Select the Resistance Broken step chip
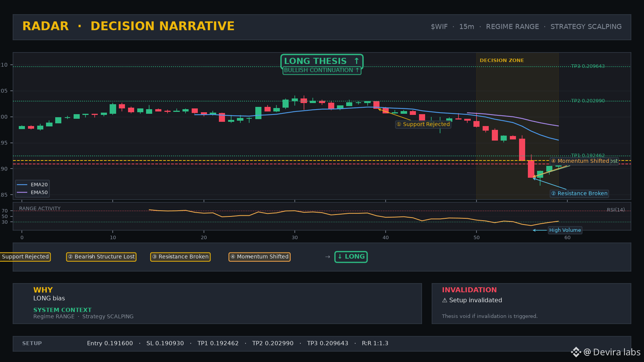 tap(180, 257)
